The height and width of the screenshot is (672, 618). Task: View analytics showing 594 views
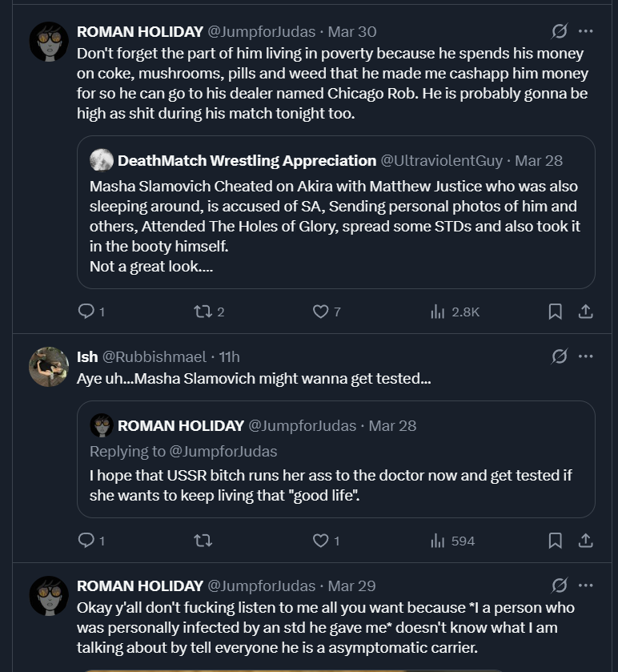(x=438, y=541)
